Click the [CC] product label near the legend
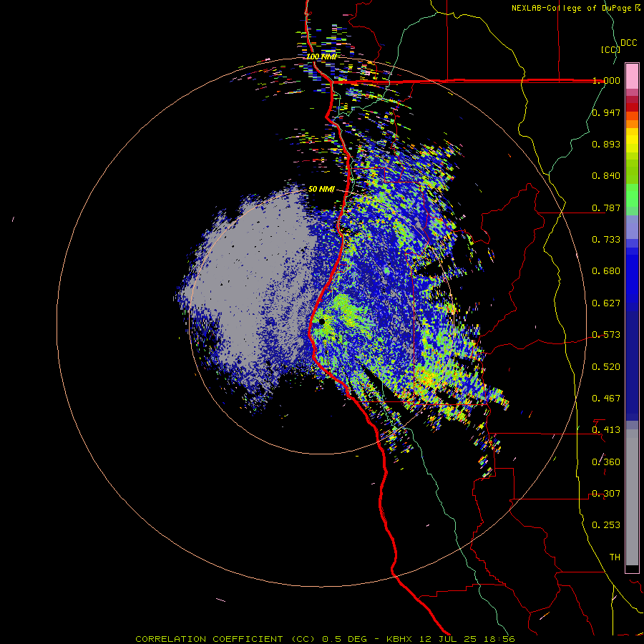The width and height of the screenshot is (644, 644). point(610,49)
